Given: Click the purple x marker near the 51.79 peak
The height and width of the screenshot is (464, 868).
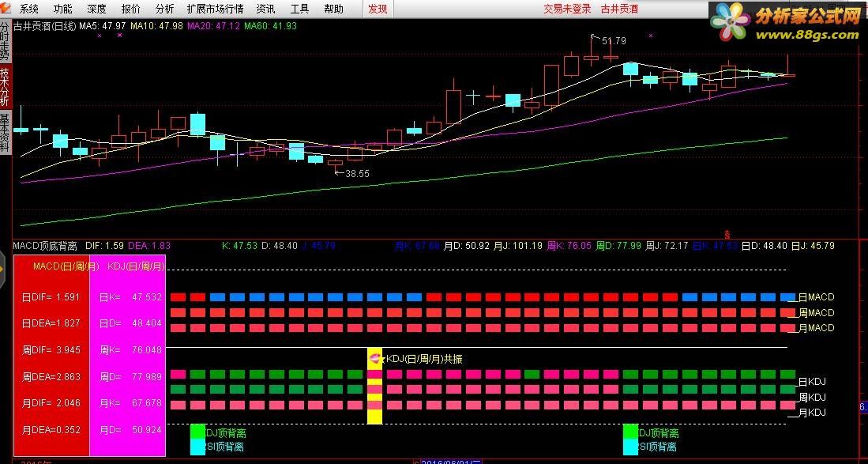Looking at the screenshot, I should pyautogui.click(x=651, y=36).
